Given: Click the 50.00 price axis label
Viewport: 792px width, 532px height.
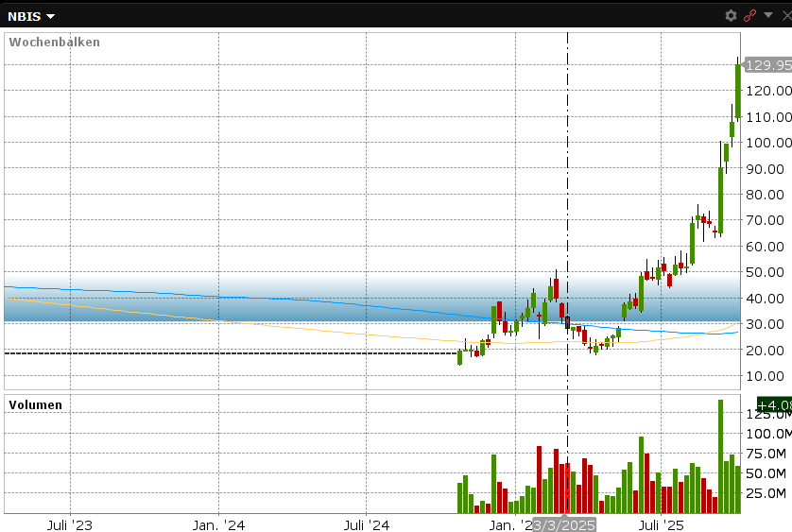Looking at the screenshot, I should coord(766,272).
